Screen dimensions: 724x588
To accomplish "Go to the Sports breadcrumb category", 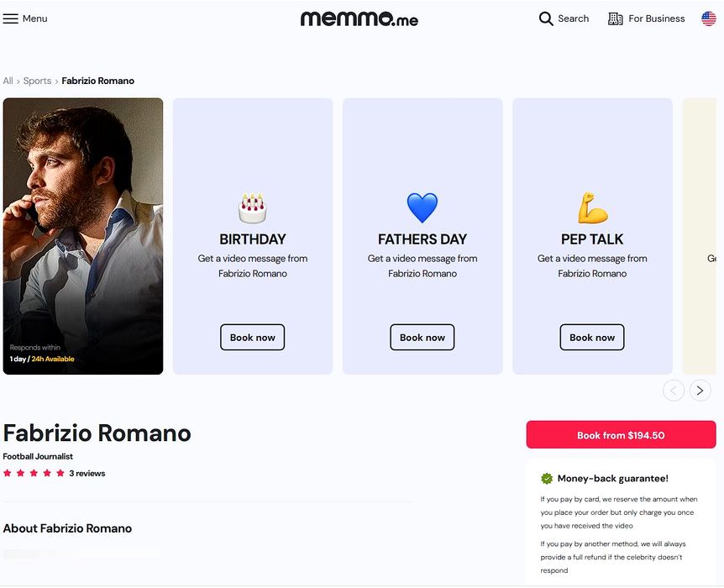I will click(x=37, y=81).
